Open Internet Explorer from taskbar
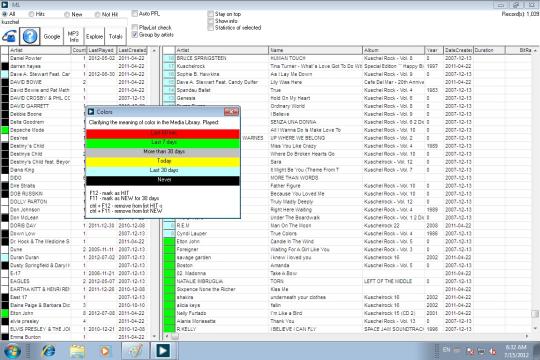The image size is (540, 360). (x=49, y=351)
